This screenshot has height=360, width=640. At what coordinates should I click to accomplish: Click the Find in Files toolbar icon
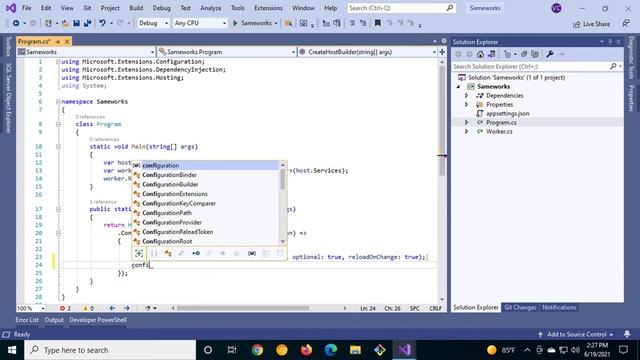coord(288,23)
